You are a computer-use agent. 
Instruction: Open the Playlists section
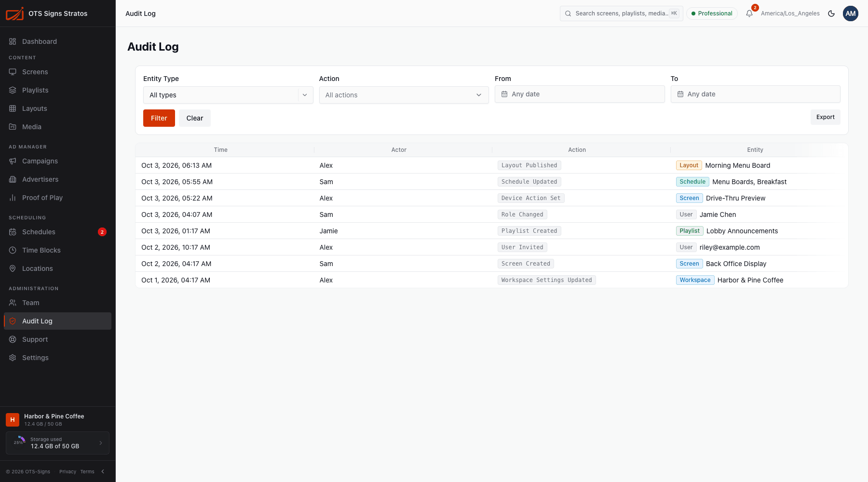point(58,90)
